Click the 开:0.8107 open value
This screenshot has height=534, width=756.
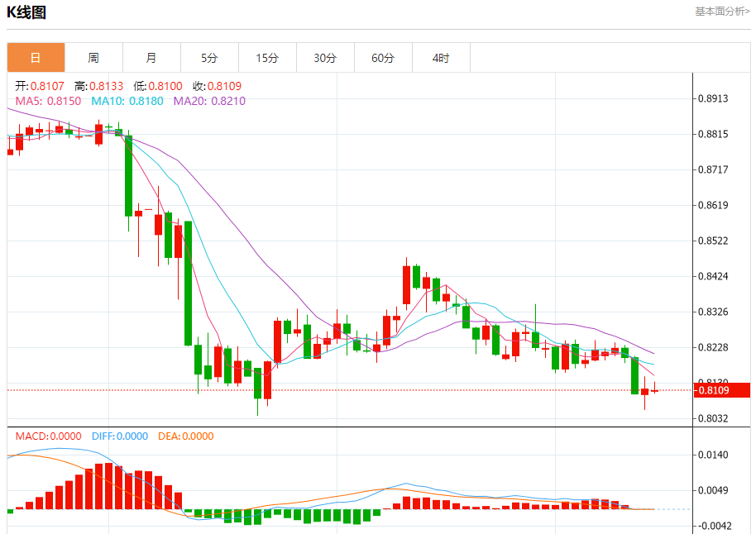point(40,86)
